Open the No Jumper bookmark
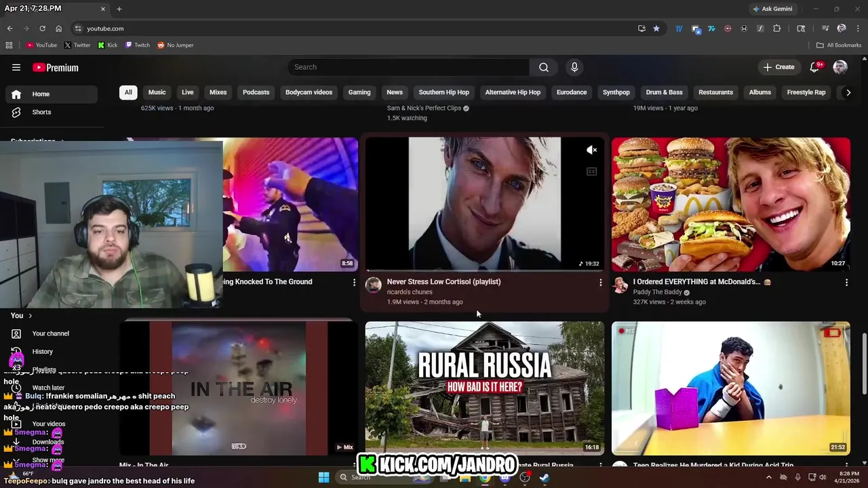 pyautogui.click(x=176, y=45)
